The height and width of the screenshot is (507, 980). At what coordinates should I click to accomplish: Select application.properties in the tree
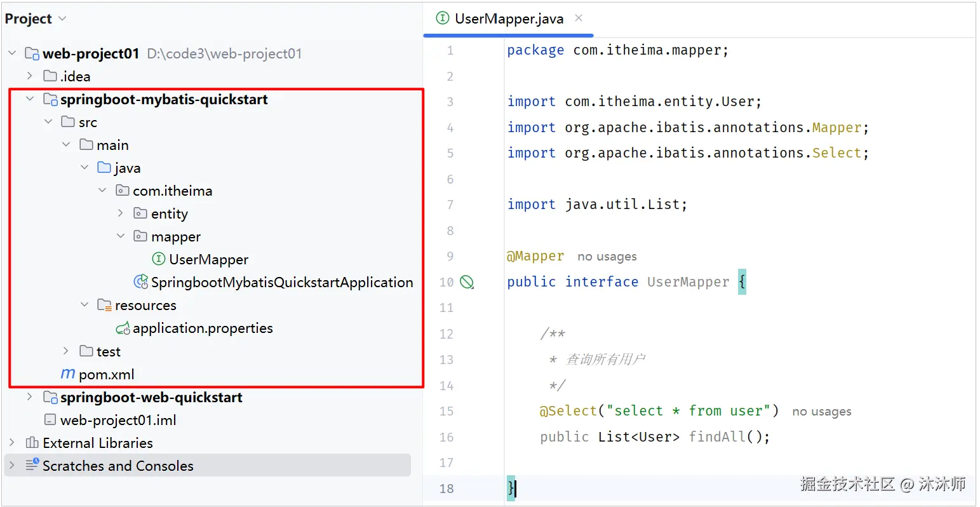pos(203,328)
